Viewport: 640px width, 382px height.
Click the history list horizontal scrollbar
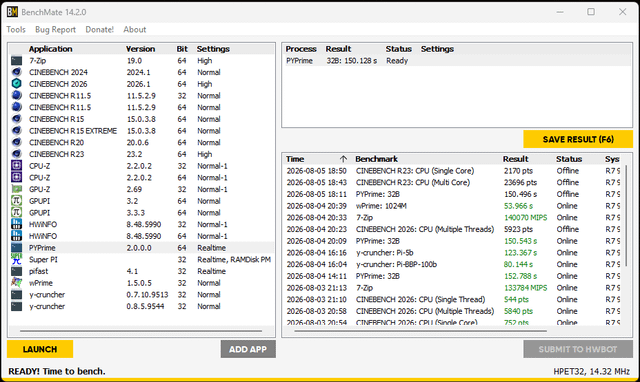tap(420, 331)
